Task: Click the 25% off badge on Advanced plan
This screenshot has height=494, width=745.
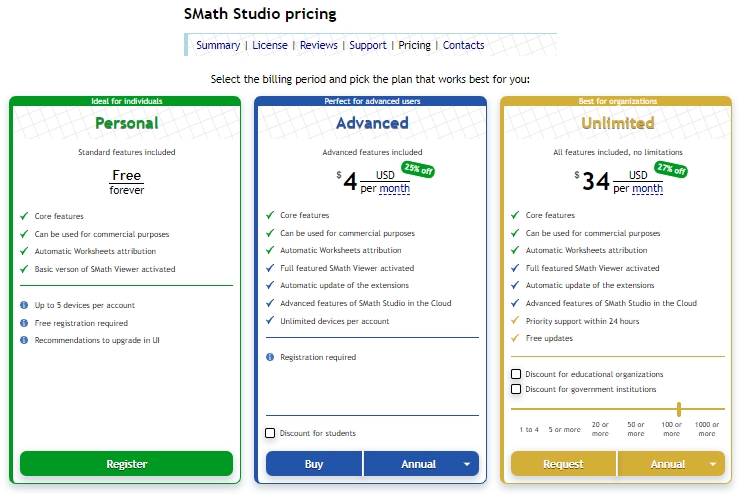Action: click(419, 169)
